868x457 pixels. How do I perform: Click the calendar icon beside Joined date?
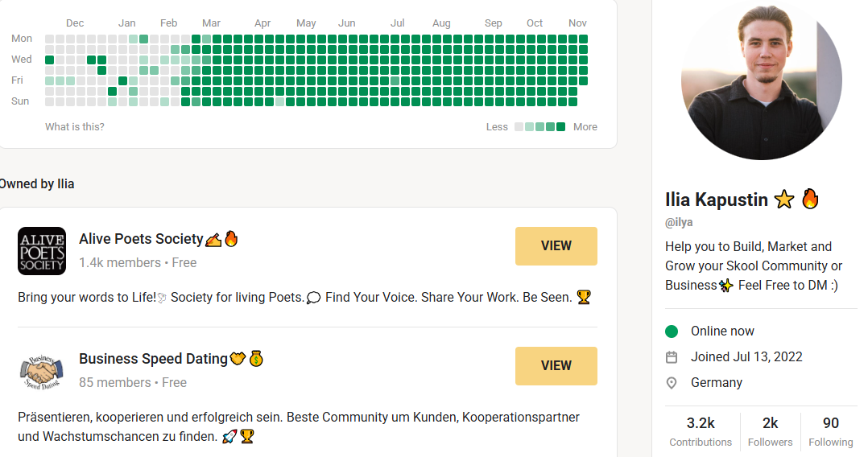(x=672, y=357)
